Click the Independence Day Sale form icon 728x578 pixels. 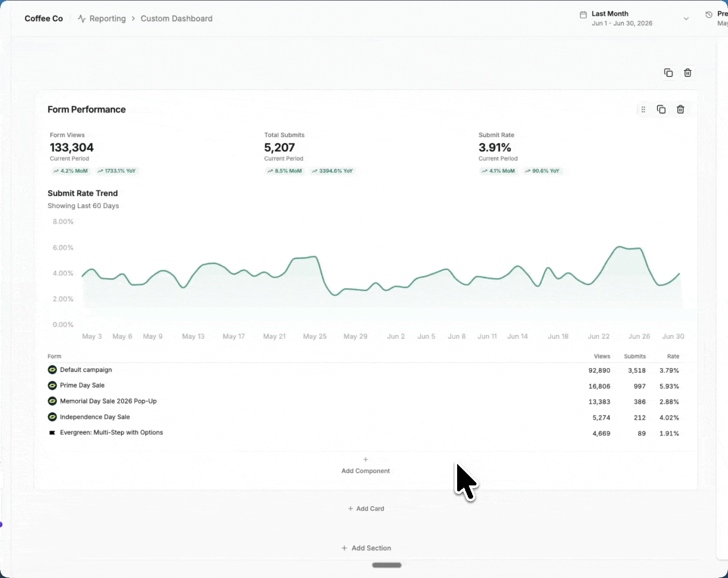pos(52,417)
